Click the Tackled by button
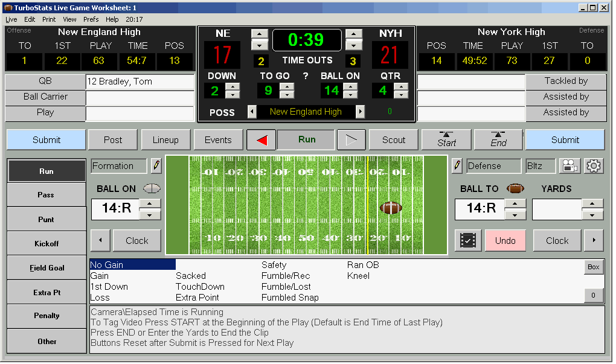Viewport: 616px width, 364px height. pyautogui.click(x=566, y=81)
